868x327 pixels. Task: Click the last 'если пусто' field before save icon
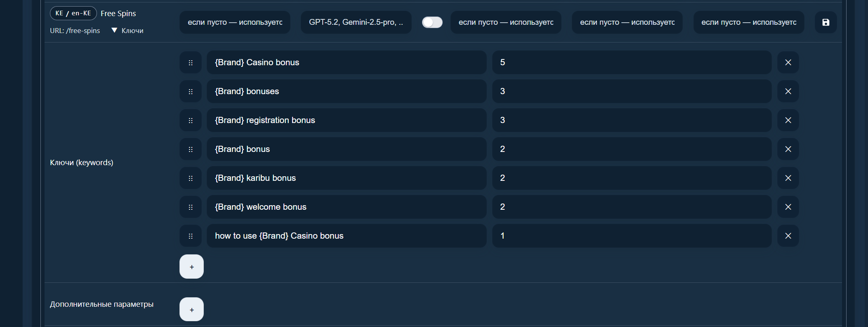tap(749, 22)
